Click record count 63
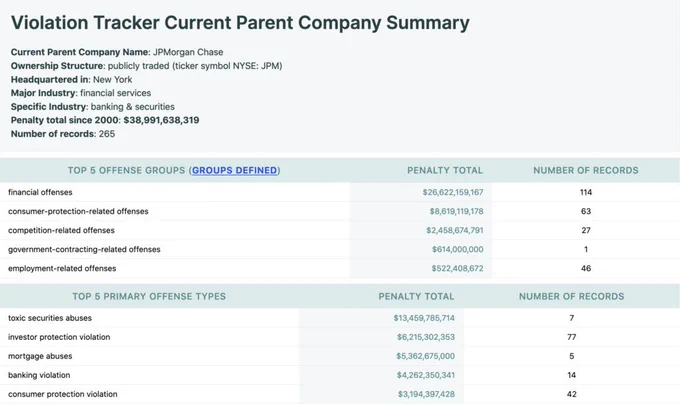This screenshot has width=680, height=405. point(586,211)
